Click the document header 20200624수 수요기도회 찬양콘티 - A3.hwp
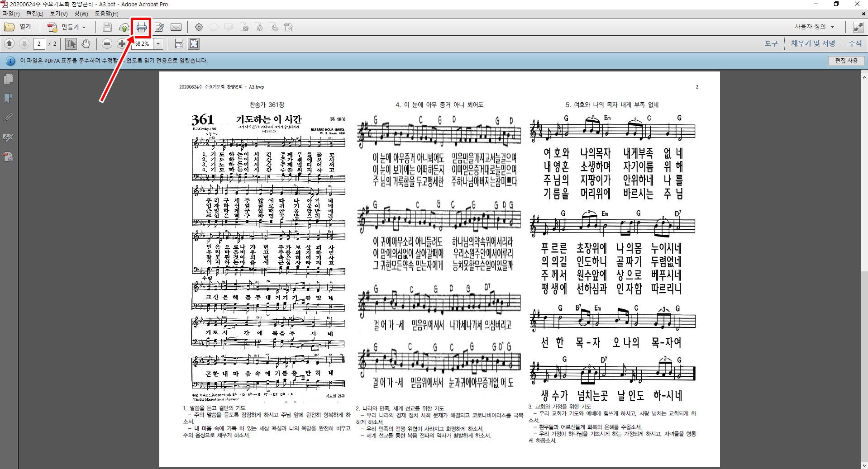Image resolution: width=868 pixels, height=469 pixels. [222, 87]
